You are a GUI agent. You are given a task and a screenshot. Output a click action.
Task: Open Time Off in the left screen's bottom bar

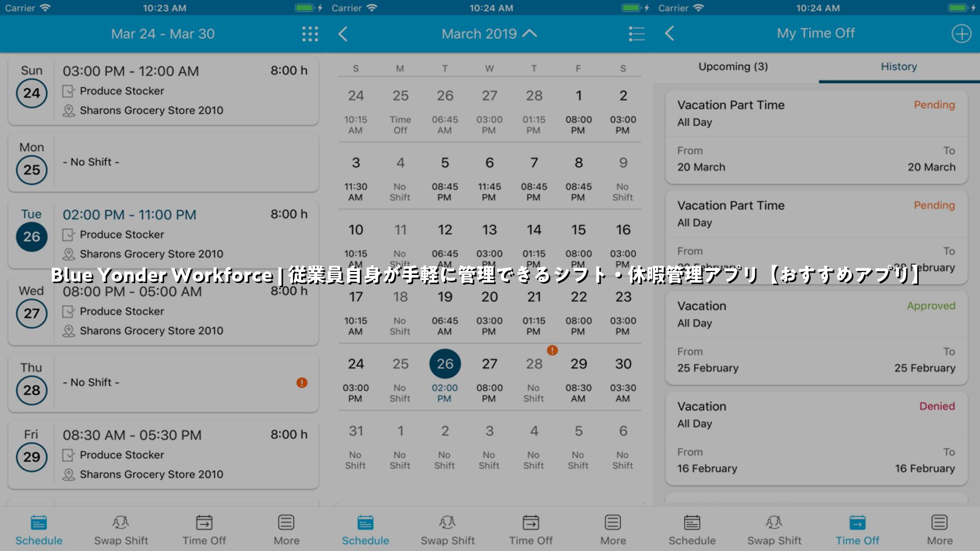tap(204, 531)
